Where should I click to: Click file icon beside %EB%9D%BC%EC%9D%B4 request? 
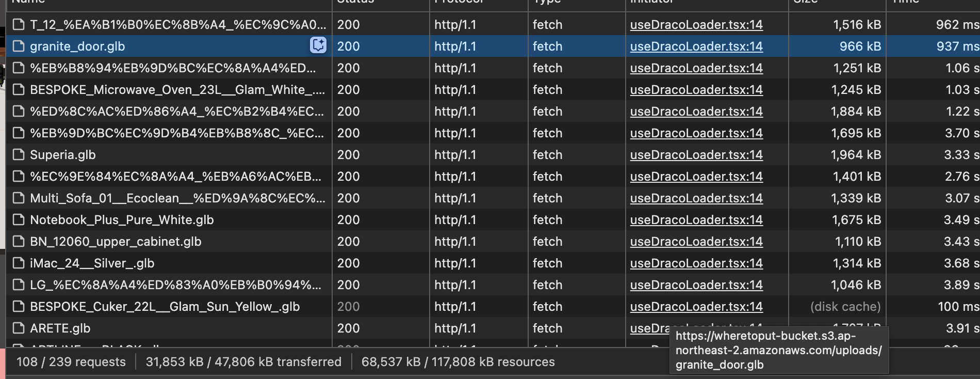coord(19,133)
